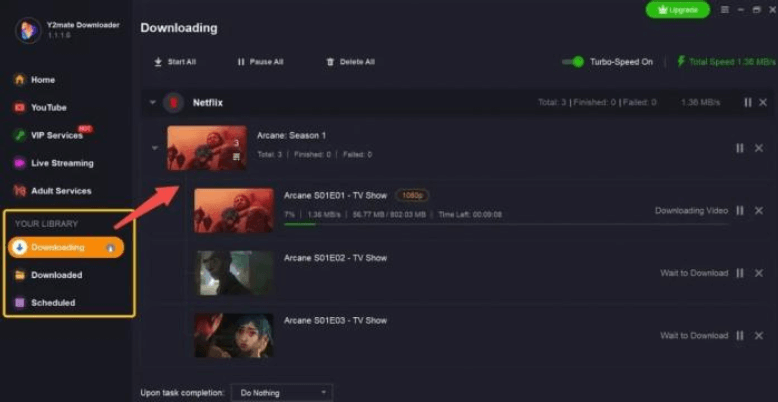Click Pause All button

260,62
